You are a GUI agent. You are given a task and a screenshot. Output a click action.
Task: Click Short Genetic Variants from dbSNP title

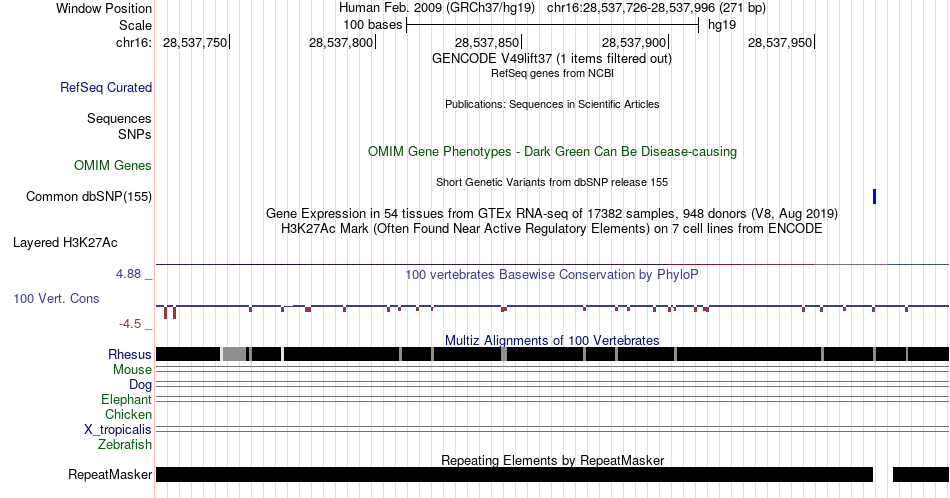coord(552,182)
